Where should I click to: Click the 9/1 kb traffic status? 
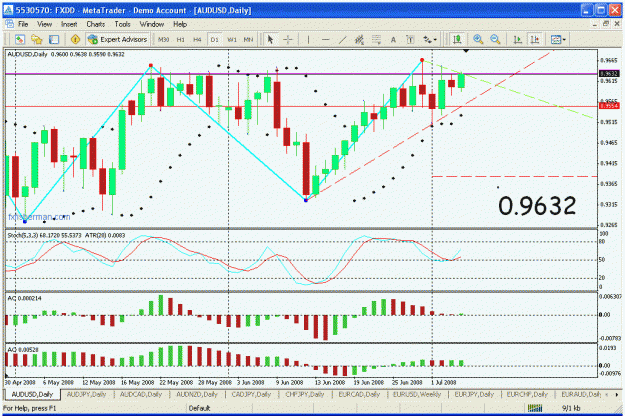(571, 408)
